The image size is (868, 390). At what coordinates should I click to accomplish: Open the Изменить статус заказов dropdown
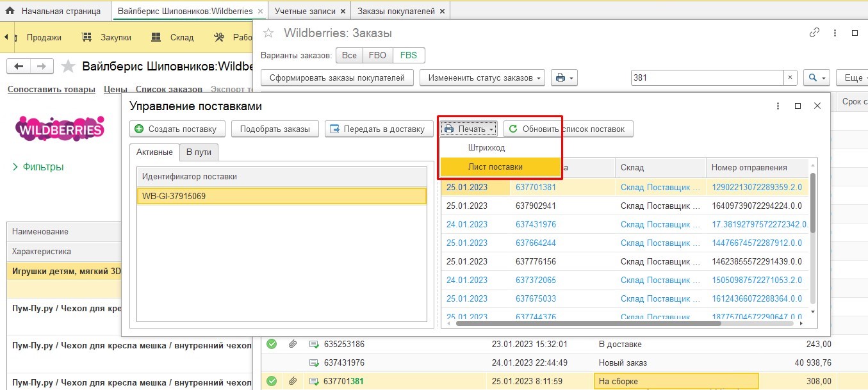tap(482, 77)
